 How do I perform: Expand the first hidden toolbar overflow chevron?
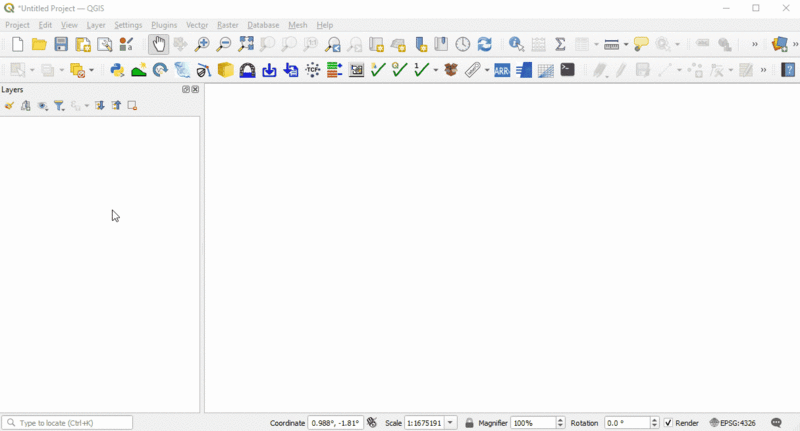[x=754, y=44]
